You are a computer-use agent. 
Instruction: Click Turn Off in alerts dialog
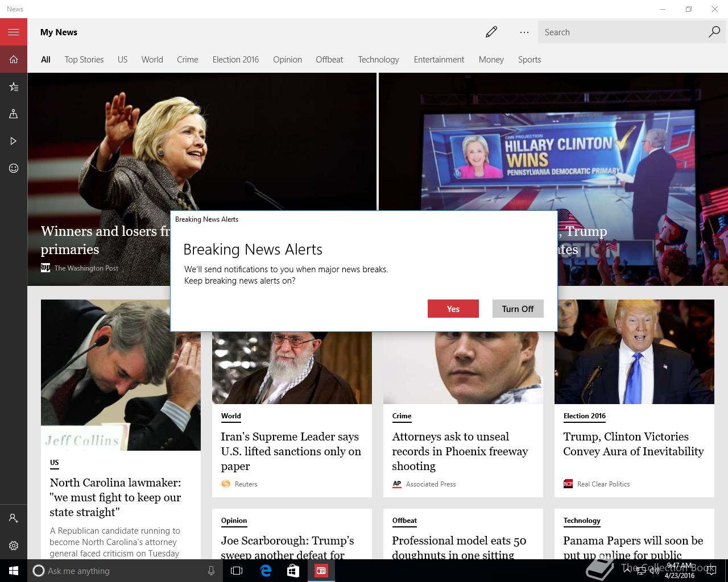point(518,309)
